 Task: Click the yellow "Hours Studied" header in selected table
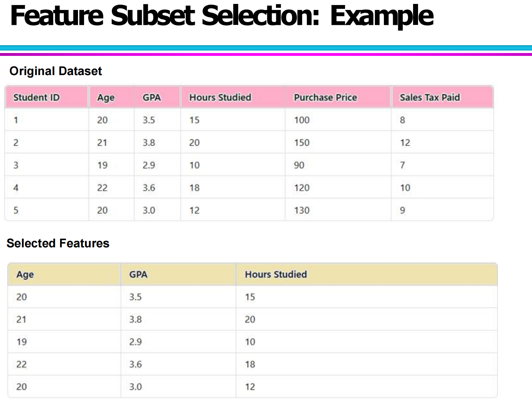pos(276,274)
